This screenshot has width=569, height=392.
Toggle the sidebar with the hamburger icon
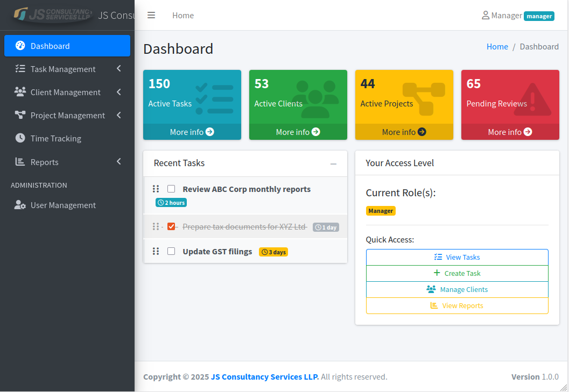coord(151,15)
